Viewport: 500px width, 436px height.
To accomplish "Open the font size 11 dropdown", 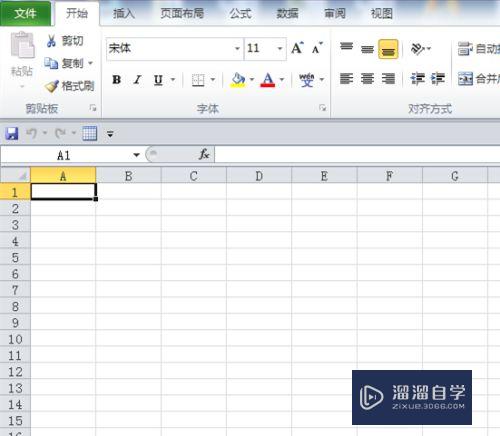I will pos(280,49).
